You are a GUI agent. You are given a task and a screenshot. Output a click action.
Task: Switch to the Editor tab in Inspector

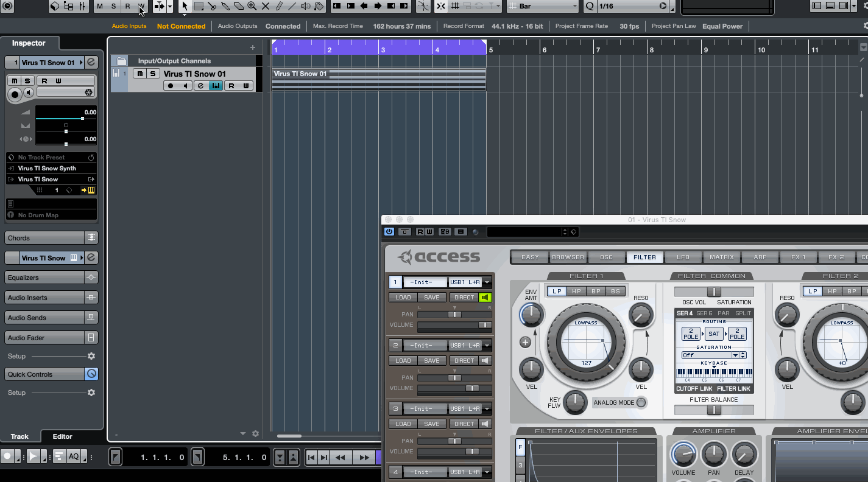click(62, 436)
